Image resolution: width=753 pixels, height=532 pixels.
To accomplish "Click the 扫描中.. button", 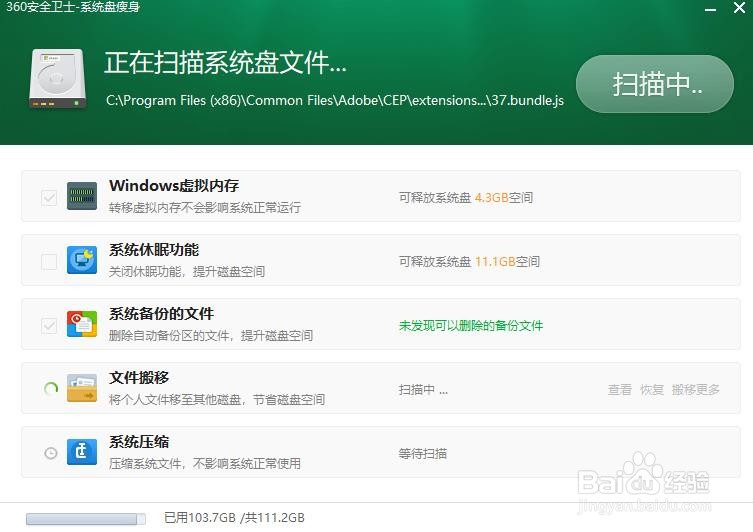I will [655, 84].
